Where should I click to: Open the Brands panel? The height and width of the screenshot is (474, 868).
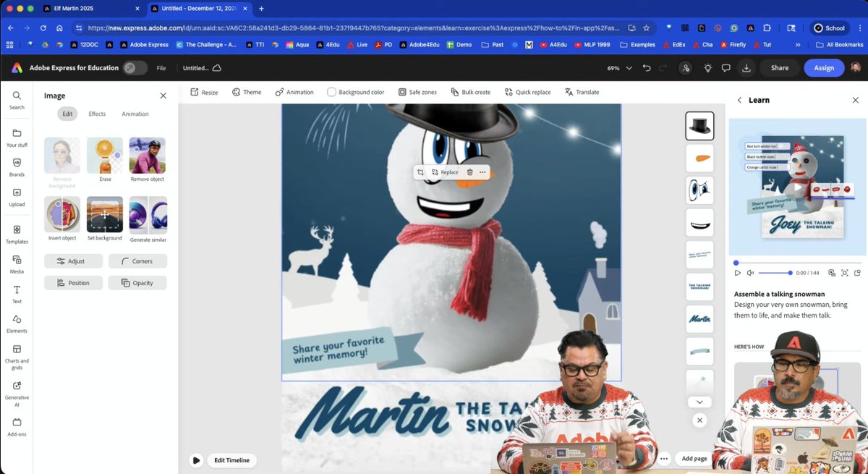[x=17, y=167]
